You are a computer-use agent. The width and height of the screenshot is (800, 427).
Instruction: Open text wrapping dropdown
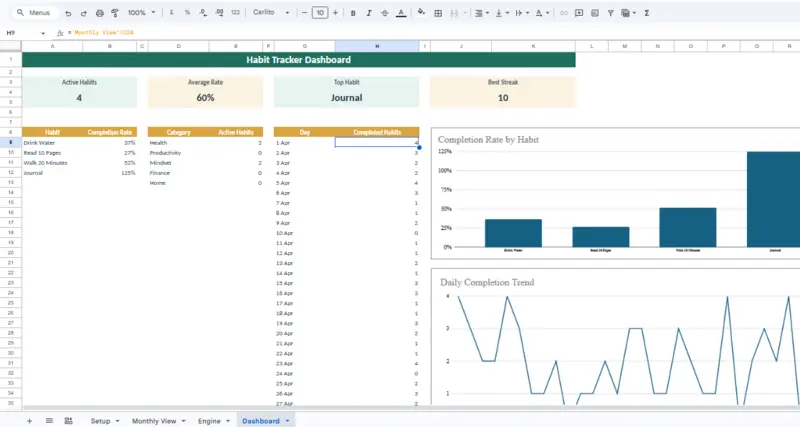click(x=521, y=13)
